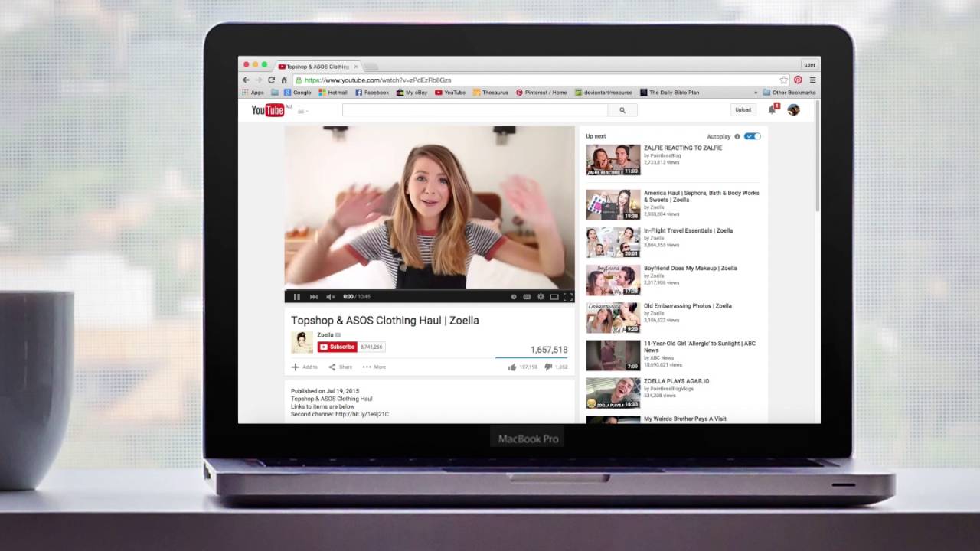The height and width of the screenshot is (551, 980).
Task: Close the Topshop & ASOS browser tab
Action: (356, 67)
